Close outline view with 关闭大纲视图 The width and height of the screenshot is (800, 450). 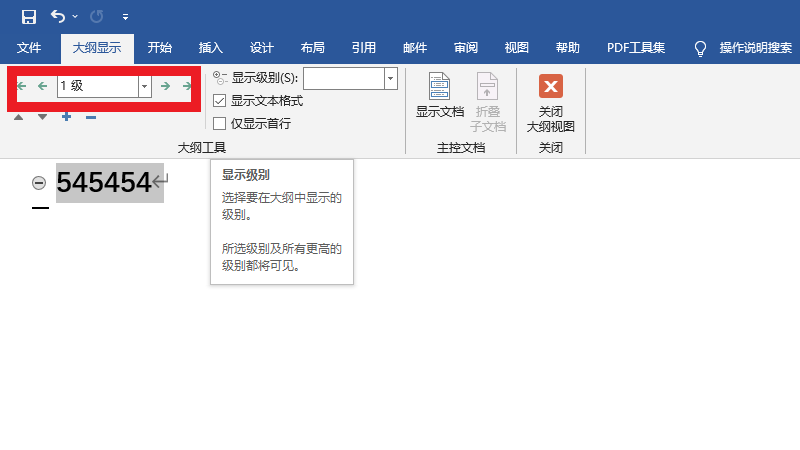pyautogui.click(x=551, y=104)
